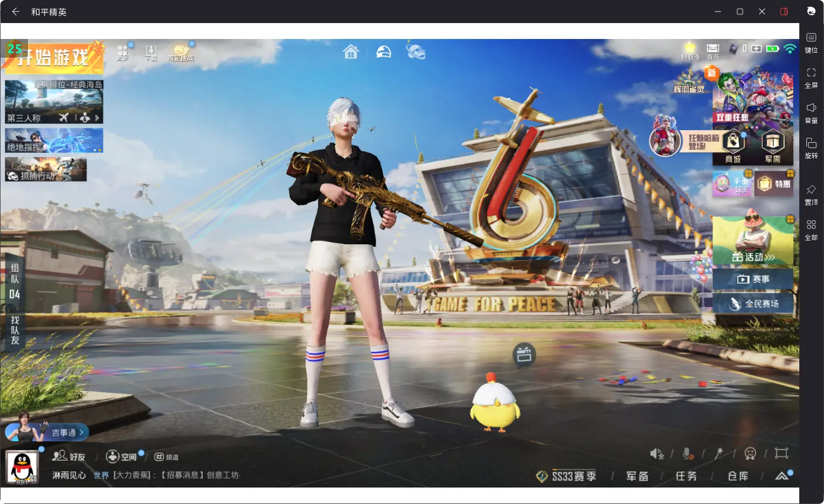Screen dimensions: 824x504
Task: Open the emoji face icon
Action: tap(750, 453)
